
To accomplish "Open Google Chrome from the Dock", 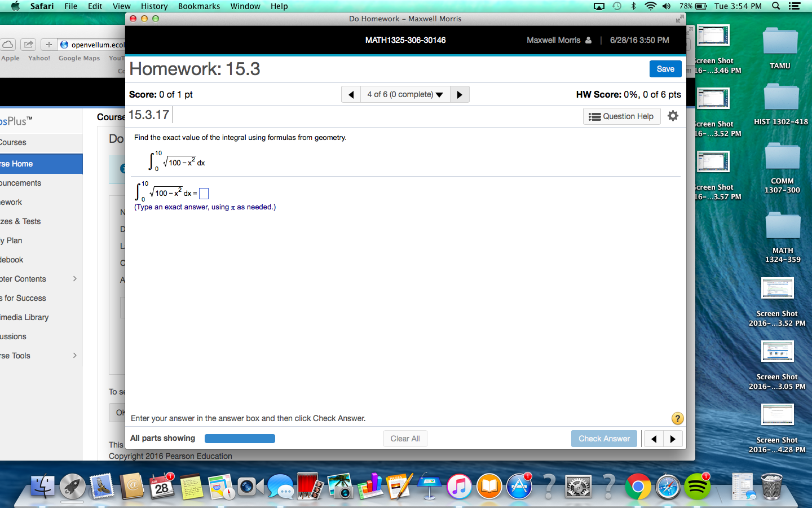I will coord(638,485).
